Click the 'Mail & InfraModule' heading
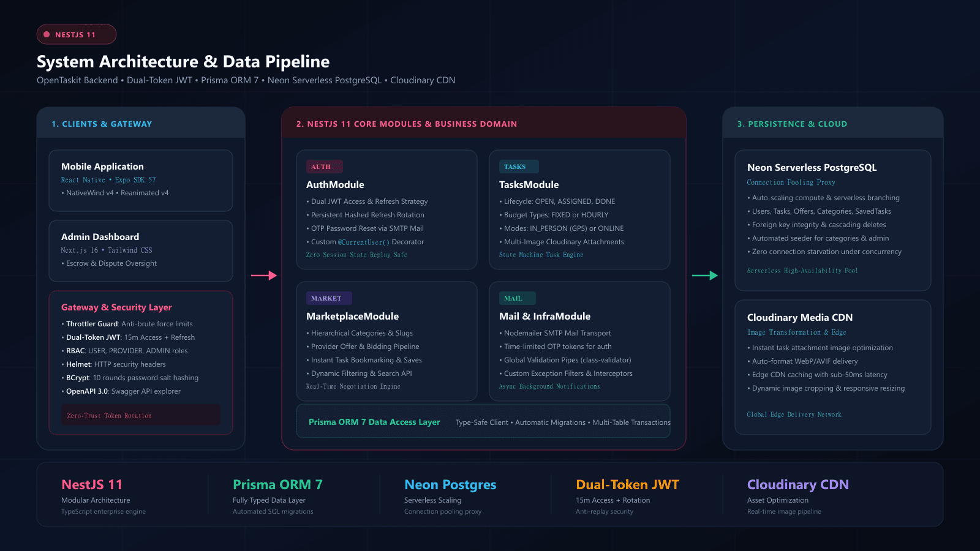This screenshot has height=551, width=980. click(x=545, y=317)
